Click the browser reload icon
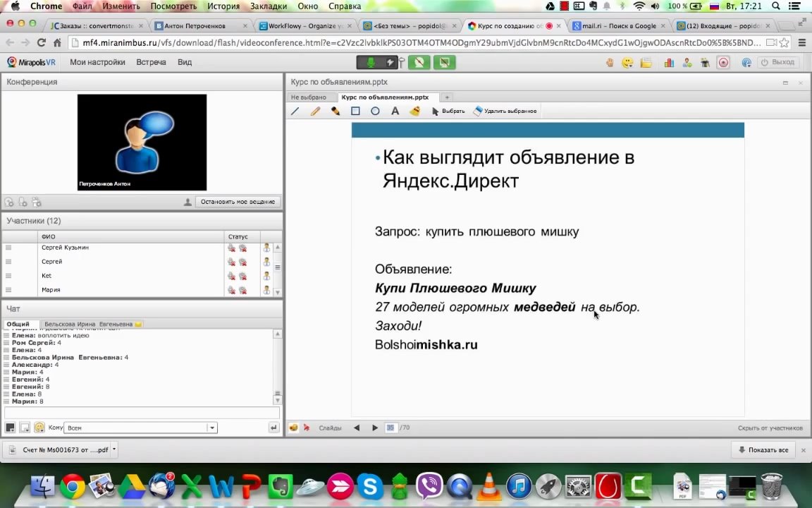 42,42
